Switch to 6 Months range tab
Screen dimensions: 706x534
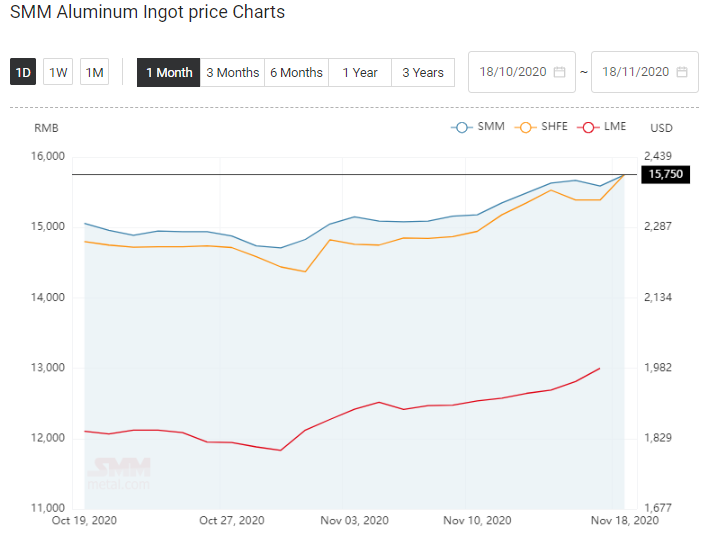click(x=296, y=72)
